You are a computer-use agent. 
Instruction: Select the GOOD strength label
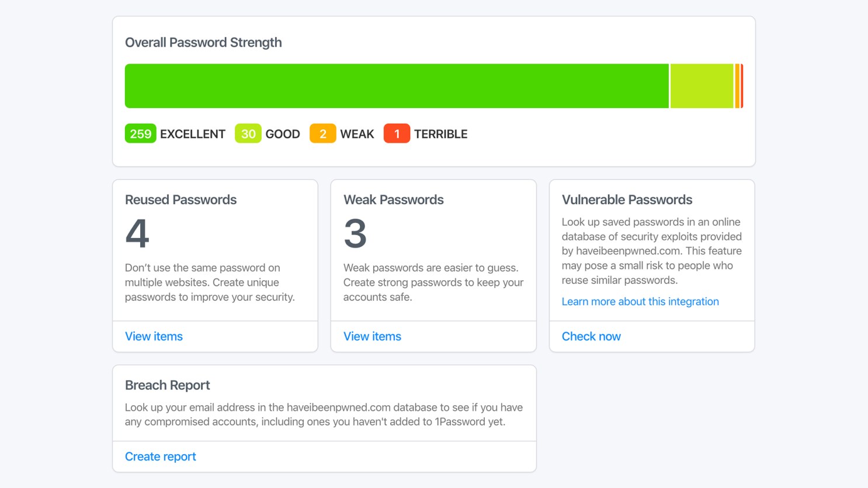[x=283, y=134]
